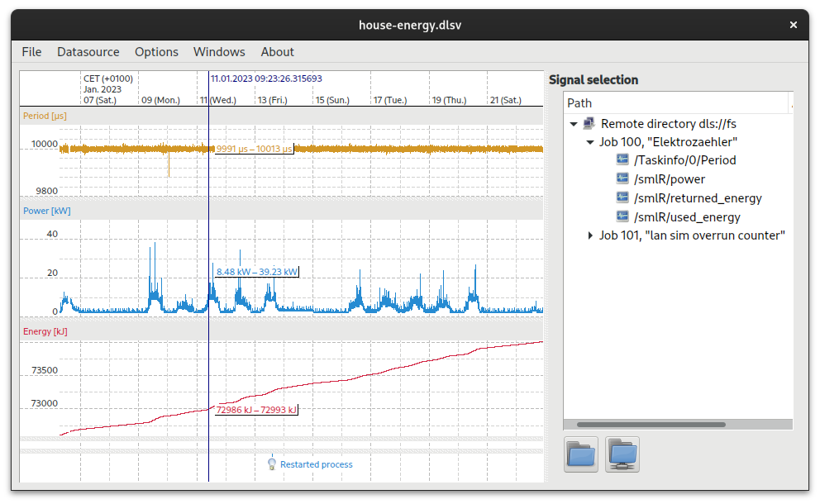This screenshot has height=504, width=820.
Task: Open the About menu
Action: 277,51
